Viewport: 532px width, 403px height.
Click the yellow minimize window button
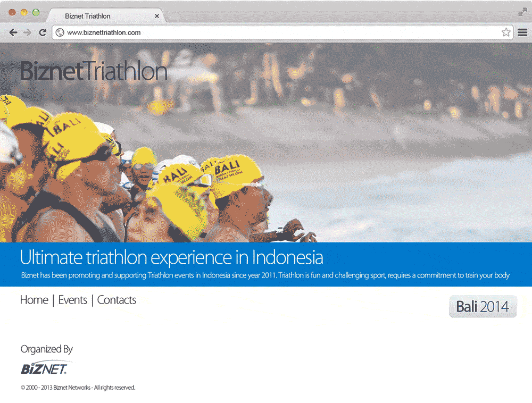pos(24,13)
